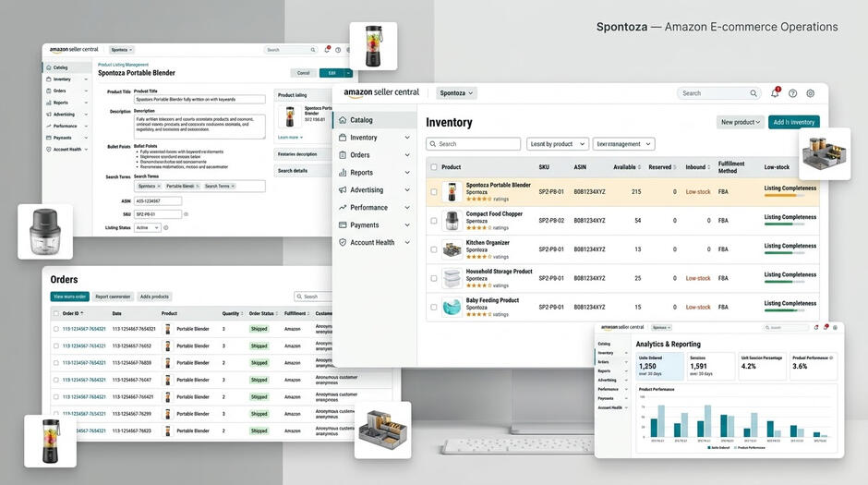Click Advertising megaphone icon in main sidebar
This screenshot has width=868, height=485.
[x=343, y=190]
